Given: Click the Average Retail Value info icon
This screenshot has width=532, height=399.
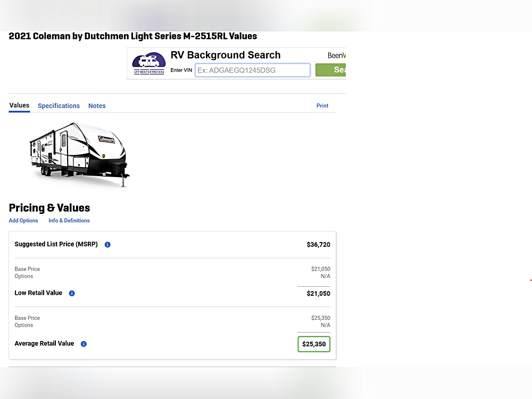Looking at the screenshot, I should [84, 344].
